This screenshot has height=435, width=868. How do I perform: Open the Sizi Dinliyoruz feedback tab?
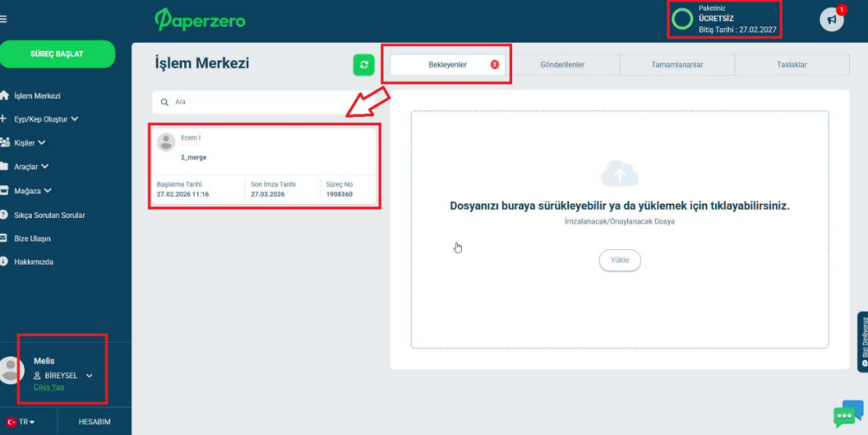click(863, 342)
